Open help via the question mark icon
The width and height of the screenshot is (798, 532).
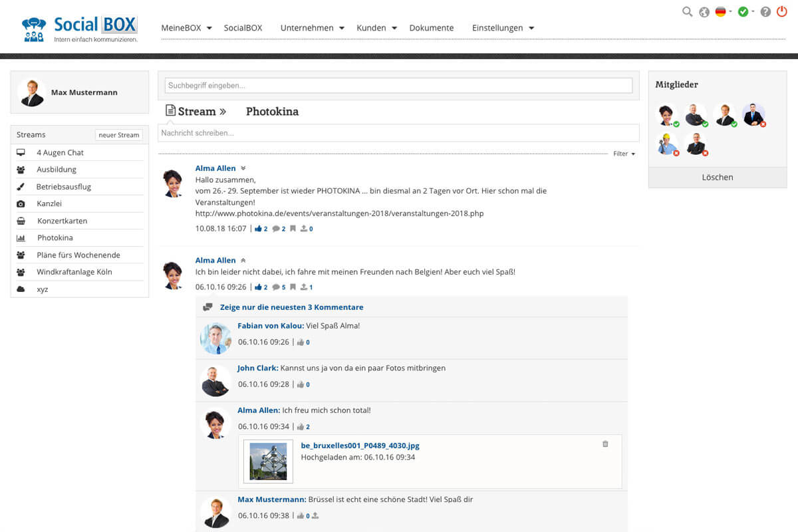tap(765, 12)
